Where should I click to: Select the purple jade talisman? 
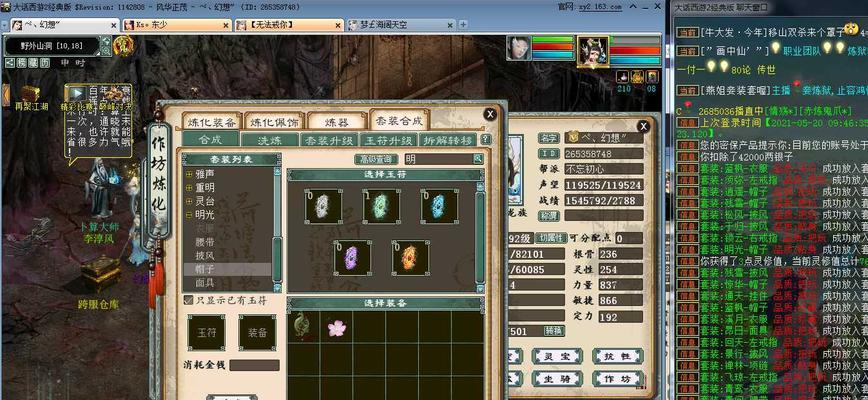point(352,257)
